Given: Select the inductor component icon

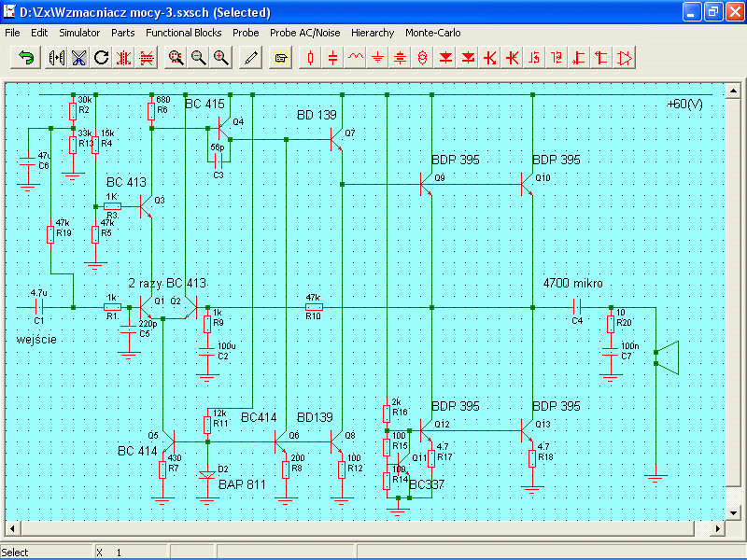Looking at the screenshot, I should point(356,58).
